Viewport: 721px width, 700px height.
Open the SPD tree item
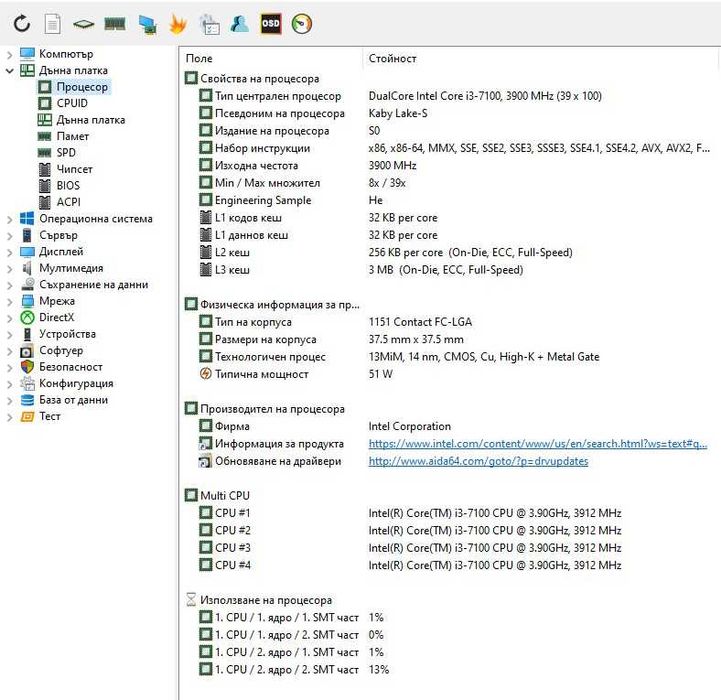[x=66, y=152]
